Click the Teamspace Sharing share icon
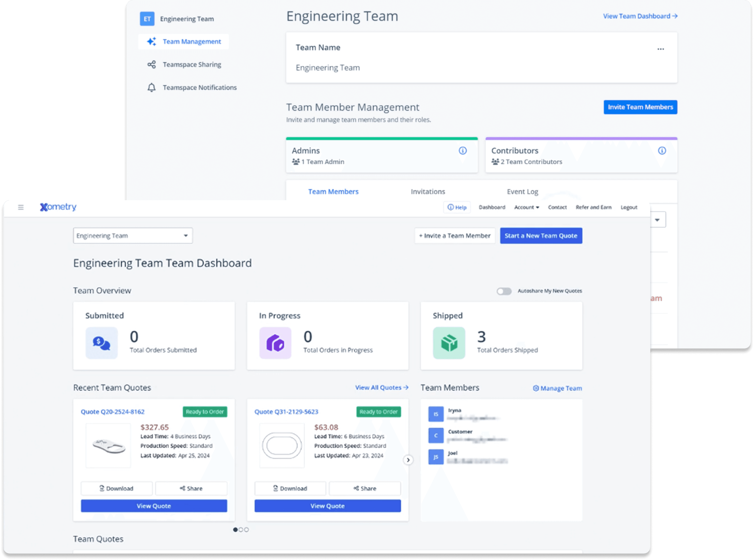The height and width of the screenshot is (560, 754). click(152, 64)
